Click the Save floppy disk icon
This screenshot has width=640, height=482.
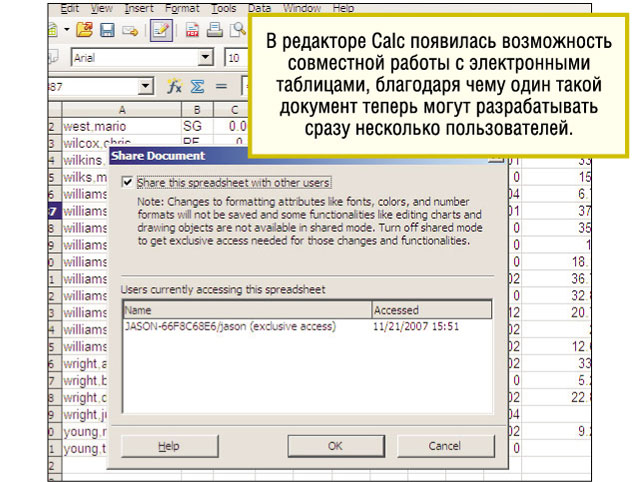(107, 30)
